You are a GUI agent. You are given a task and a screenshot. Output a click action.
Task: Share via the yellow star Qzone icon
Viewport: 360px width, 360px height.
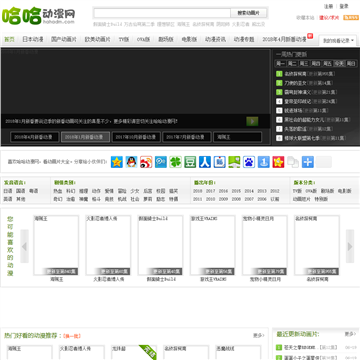(117, 162)
